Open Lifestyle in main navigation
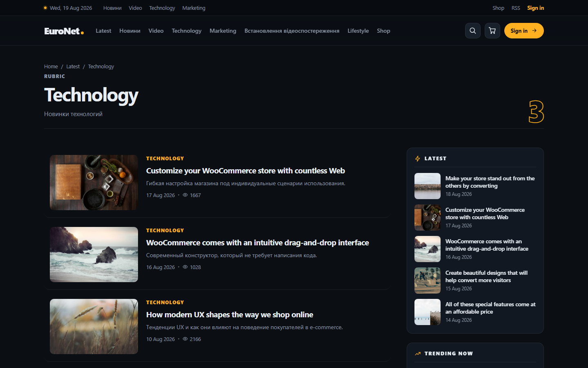Screen dimensions: 588x368 [x=358, y=31]
